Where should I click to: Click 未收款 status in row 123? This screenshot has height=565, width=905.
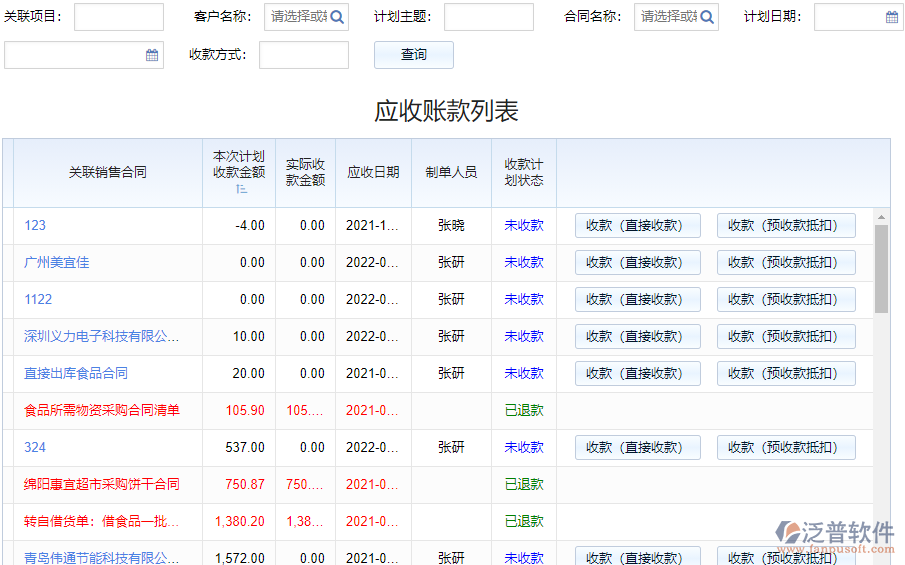524,226
